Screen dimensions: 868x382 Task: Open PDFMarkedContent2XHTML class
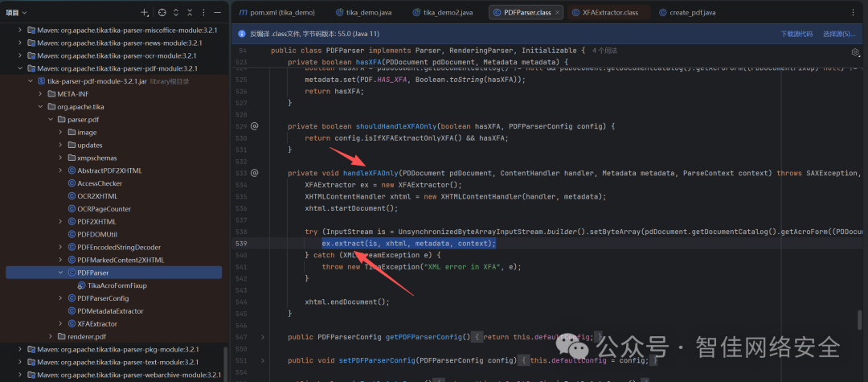point(121,260)
